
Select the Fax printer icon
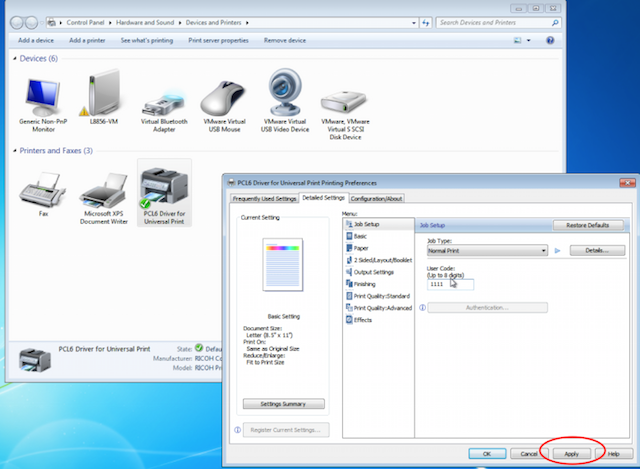click(42, 190)
